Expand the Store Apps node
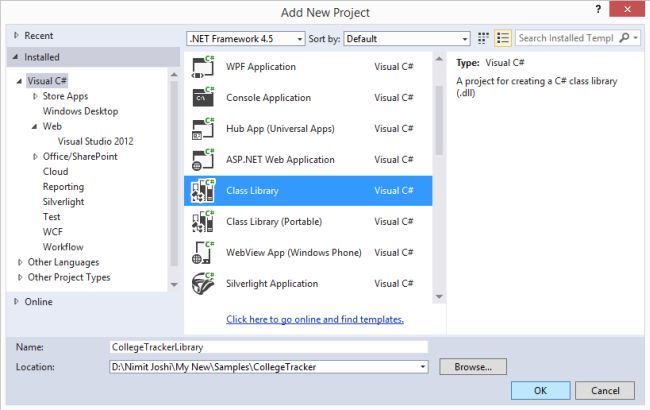Viewport: 650px width, 410px height. [35, 96]
